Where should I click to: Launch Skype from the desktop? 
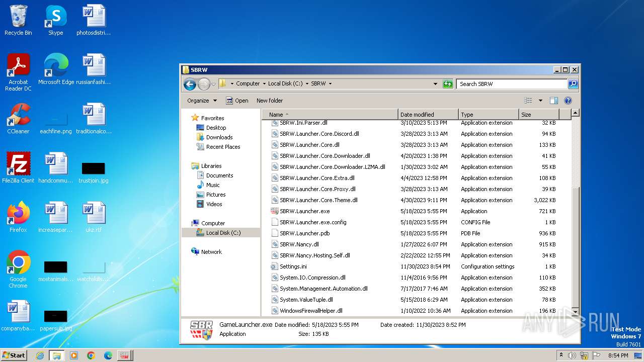pos(55,21)
